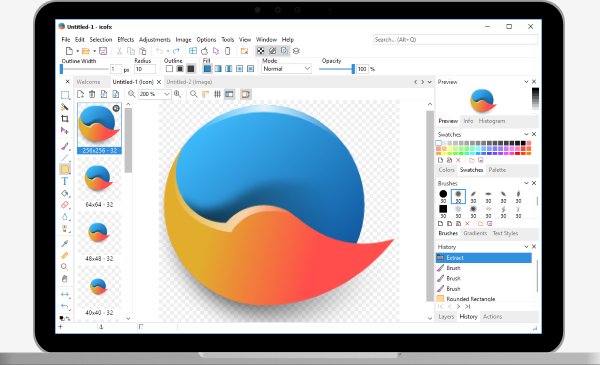Go to the last history step
Screen dimensions: 600x365
tap(467, 306)
